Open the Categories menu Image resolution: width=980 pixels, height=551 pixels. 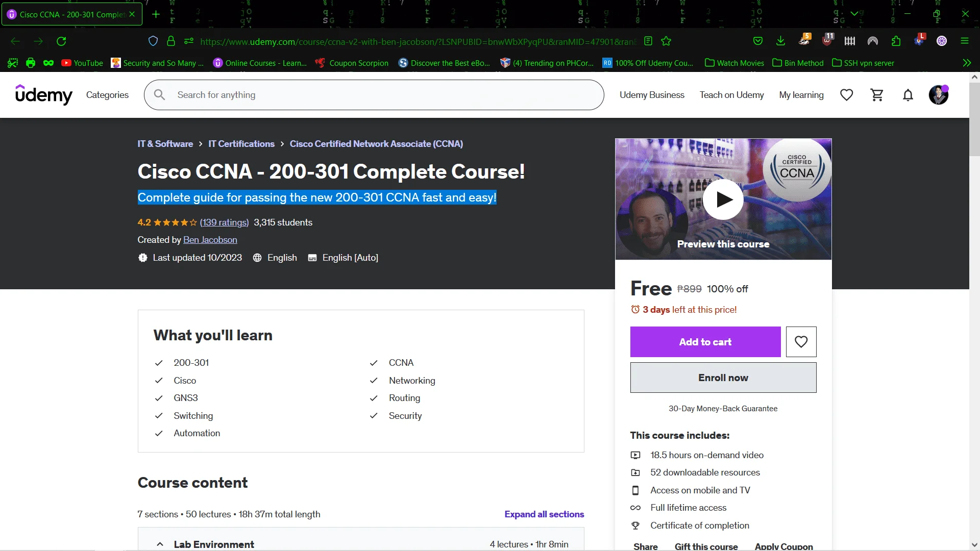[x=107, y=95]
